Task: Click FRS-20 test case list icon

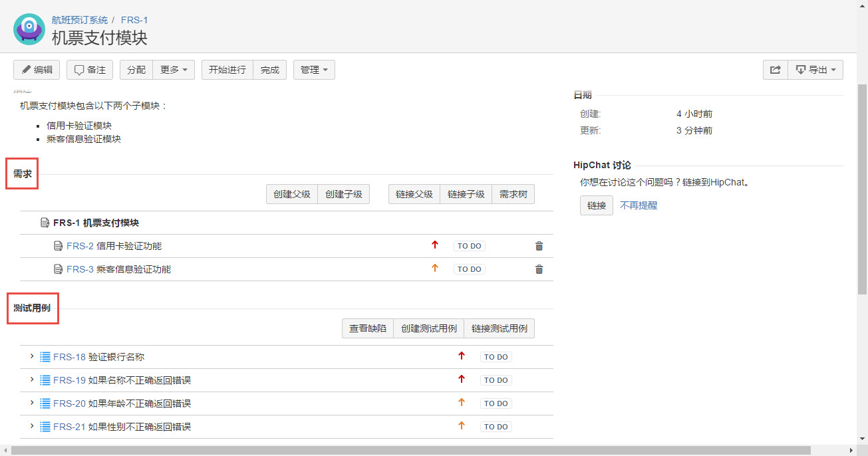Action: [x=45, y=403]
